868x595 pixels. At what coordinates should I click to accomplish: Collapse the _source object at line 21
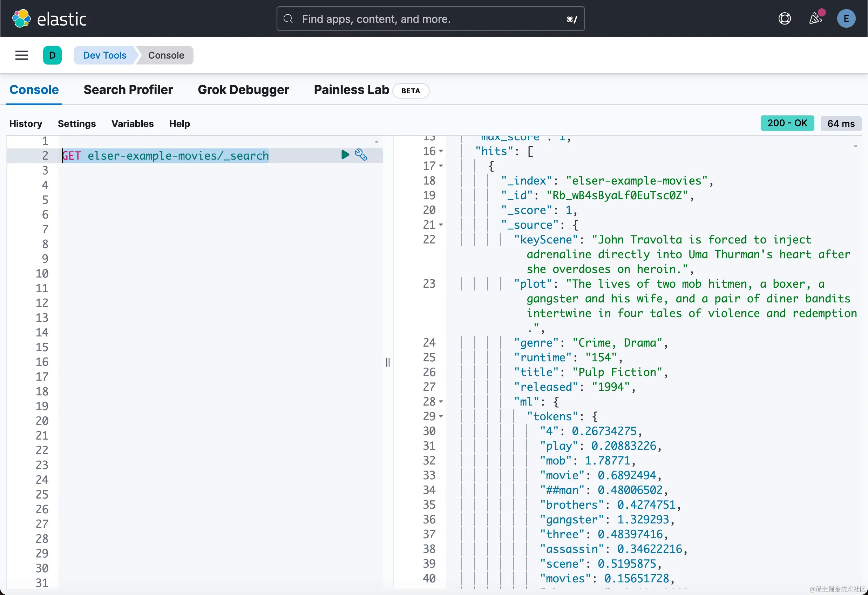coord(441,225)
